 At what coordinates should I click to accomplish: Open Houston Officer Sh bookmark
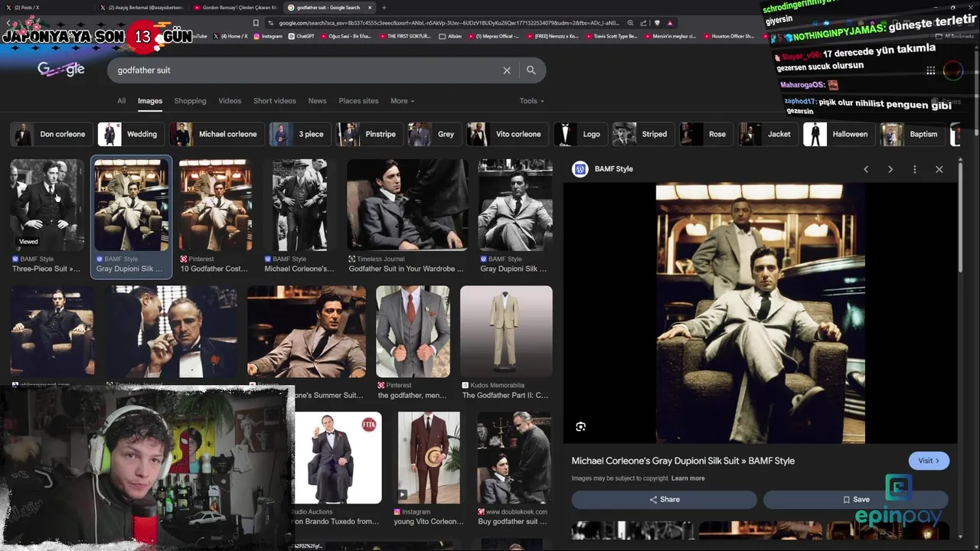coord(728,36)
